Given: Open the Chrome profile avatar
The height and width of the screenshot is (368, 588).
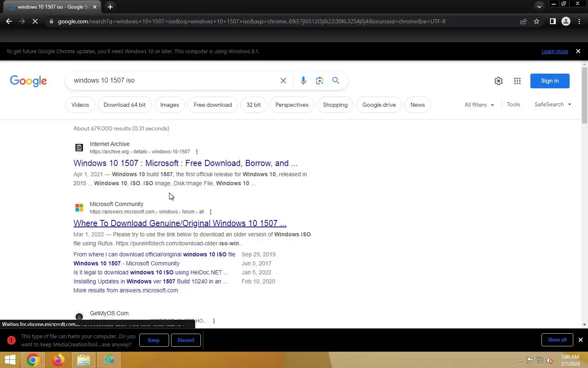Looking at the screenshot, I should pos(566,21).
